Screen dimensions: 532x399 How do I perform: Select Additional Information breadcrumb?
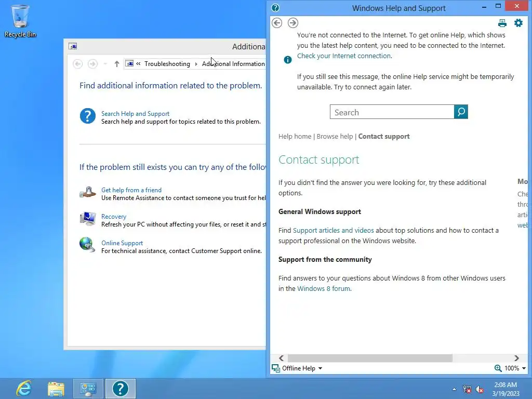pos(233,64)
